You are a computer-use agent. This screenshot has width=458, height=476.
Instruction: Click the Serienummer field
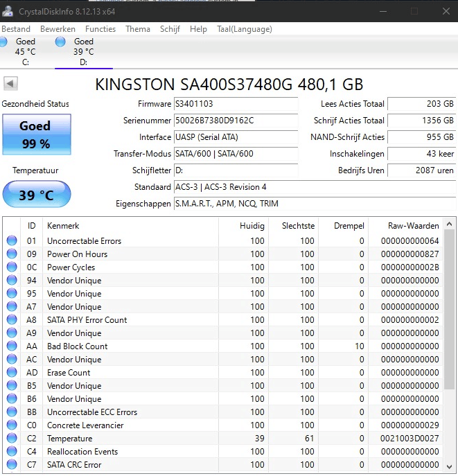pos(236,121)
